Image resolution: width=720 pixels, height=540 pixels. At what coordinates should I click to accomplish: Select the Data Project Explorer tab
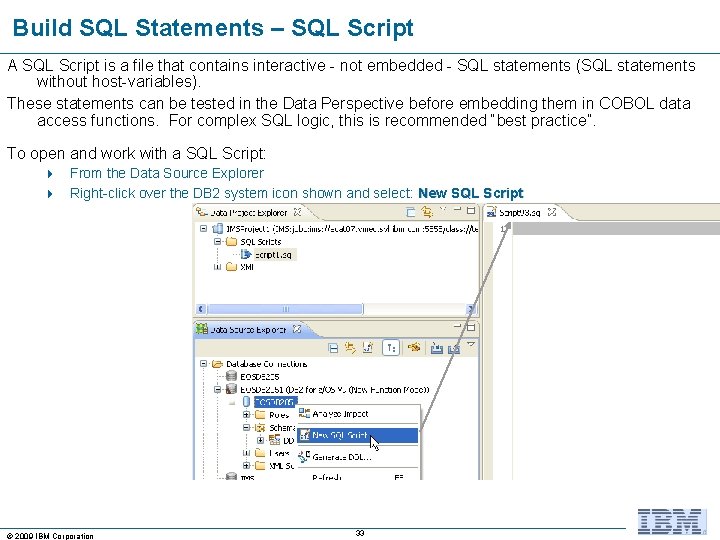coord(248,212)
